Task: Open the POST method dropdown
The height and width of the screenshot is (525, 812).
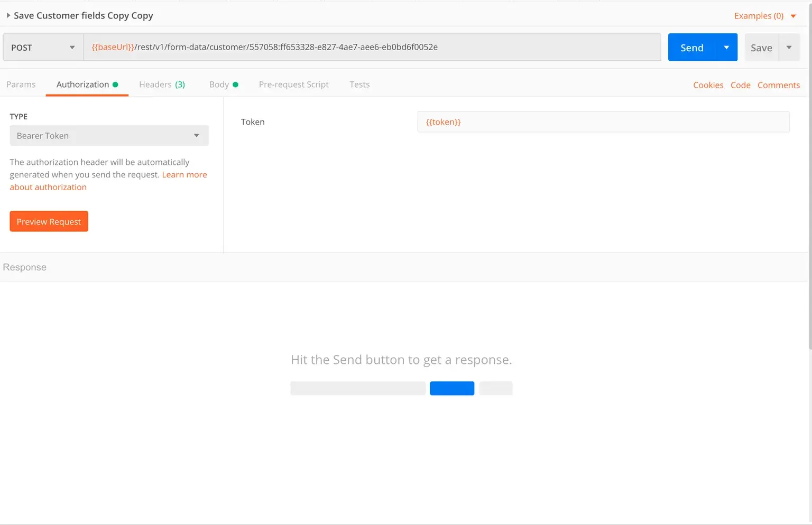Action: click(43, 48)
